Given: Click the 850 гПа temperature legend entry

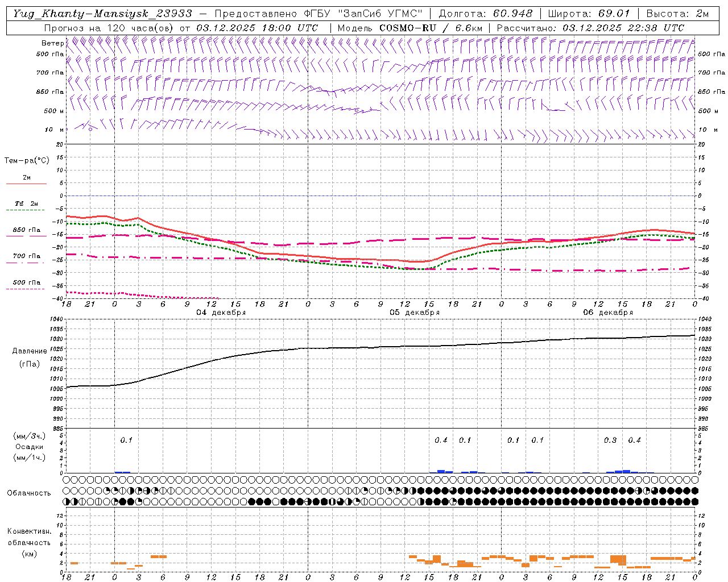Looking at the screenshot, I should pos(27,230).
